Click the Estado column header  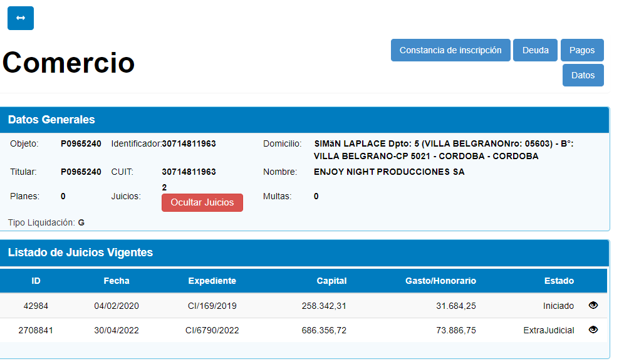click(x=559, y=281)
